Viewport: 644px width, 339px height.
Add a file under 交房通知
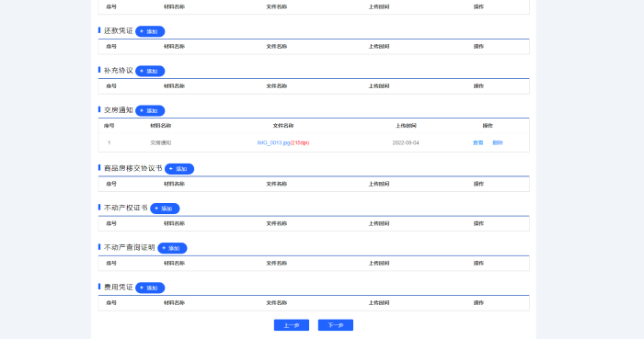click(150, 110)
